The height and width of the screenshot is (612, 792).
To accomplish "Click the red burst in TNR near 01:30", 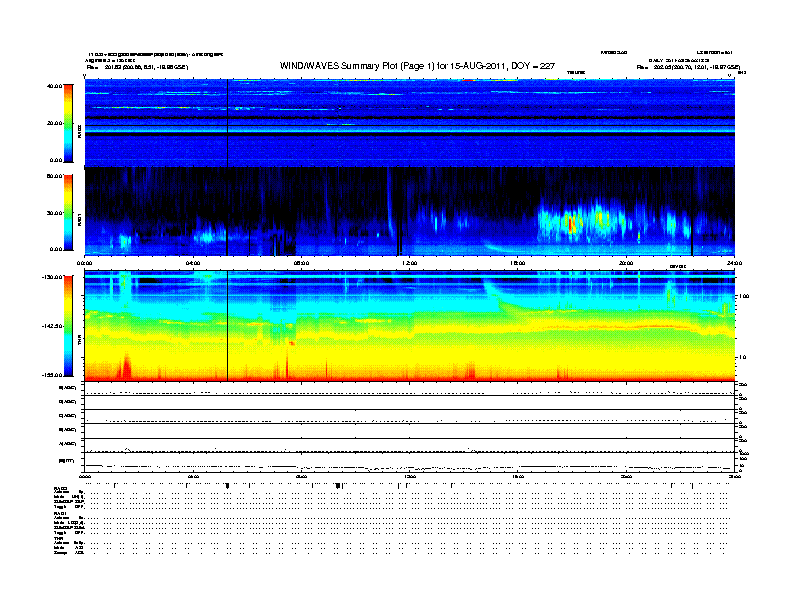I will click(126, 367).
